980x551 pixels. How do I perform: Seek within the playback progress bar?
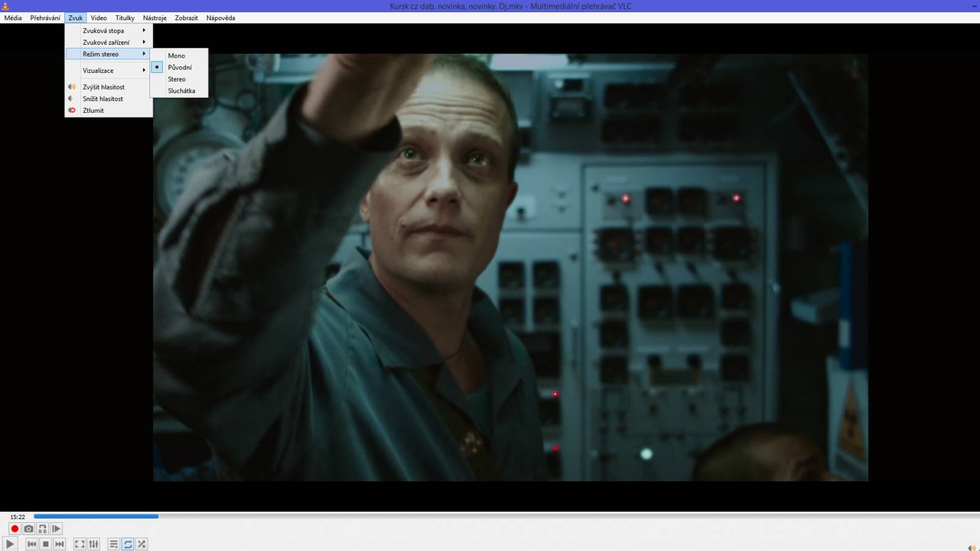click(506, 516)
